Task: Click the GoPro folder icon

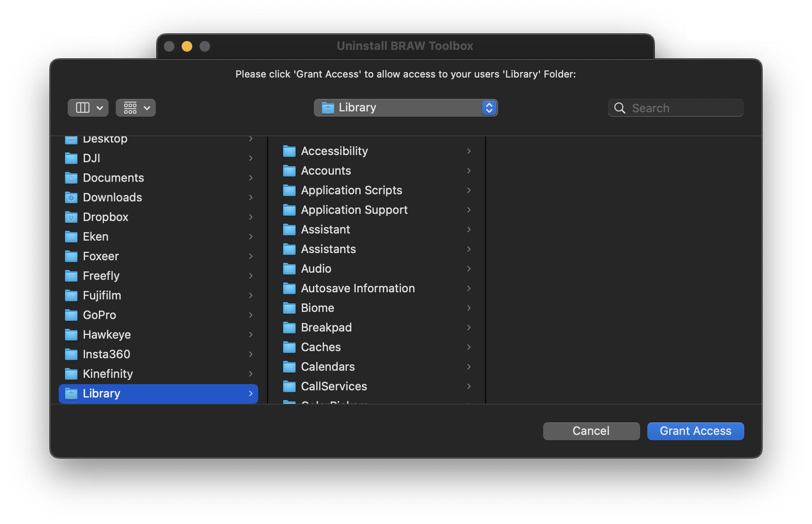Action: 71,315
